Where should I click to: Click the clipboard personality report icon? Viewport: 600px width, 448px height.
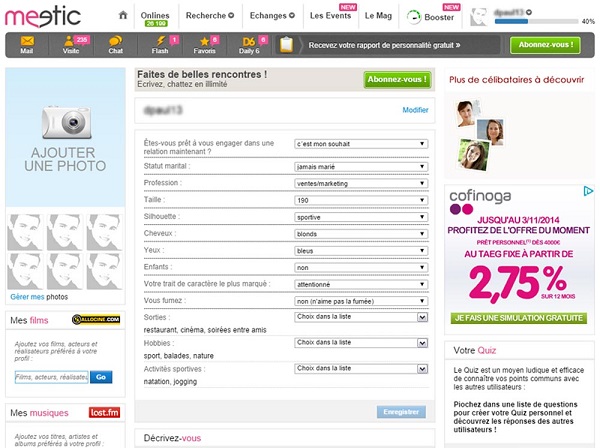click(287, 45)
